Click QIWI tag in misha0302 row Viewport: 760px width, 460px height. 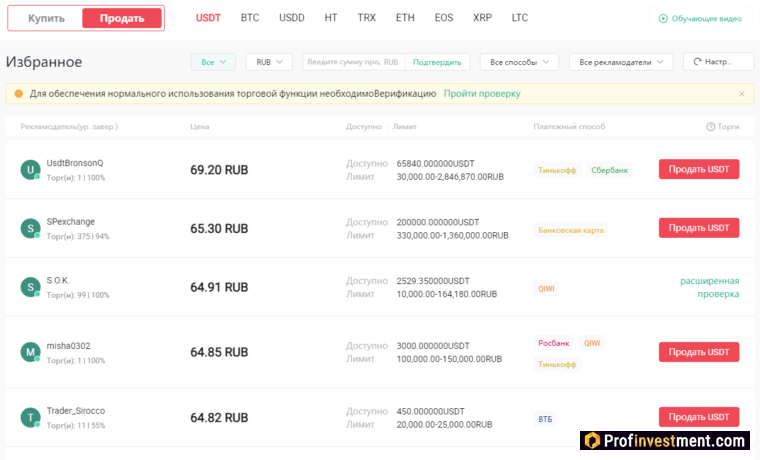(x=592, y=343)
